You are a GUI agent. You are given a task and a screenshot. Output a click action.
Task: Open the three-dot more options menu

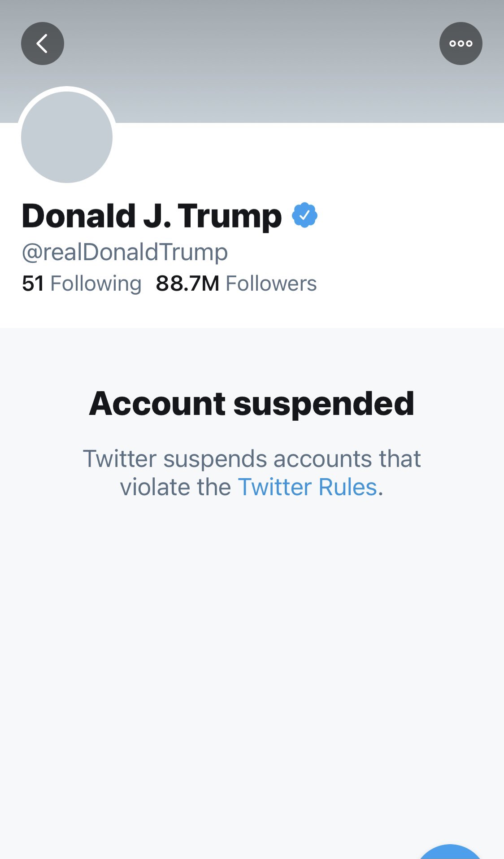click(x=461, y=44)
